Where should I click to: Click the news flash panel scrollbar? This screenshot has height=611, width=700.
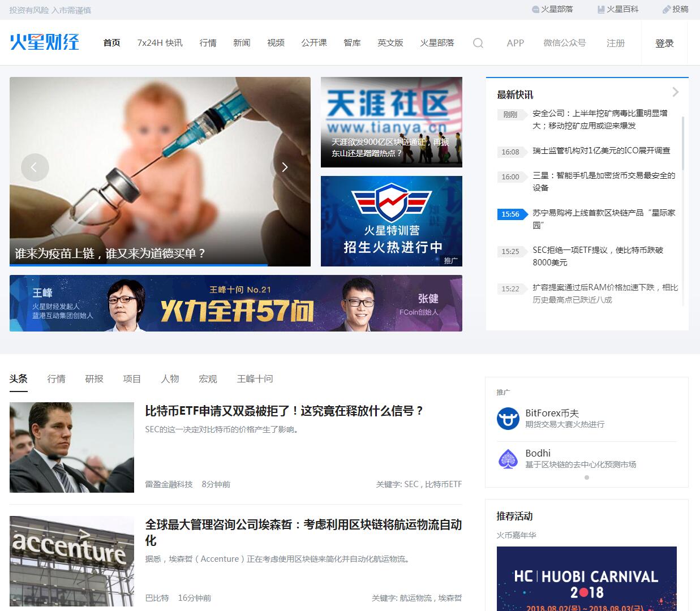[683, 143]
